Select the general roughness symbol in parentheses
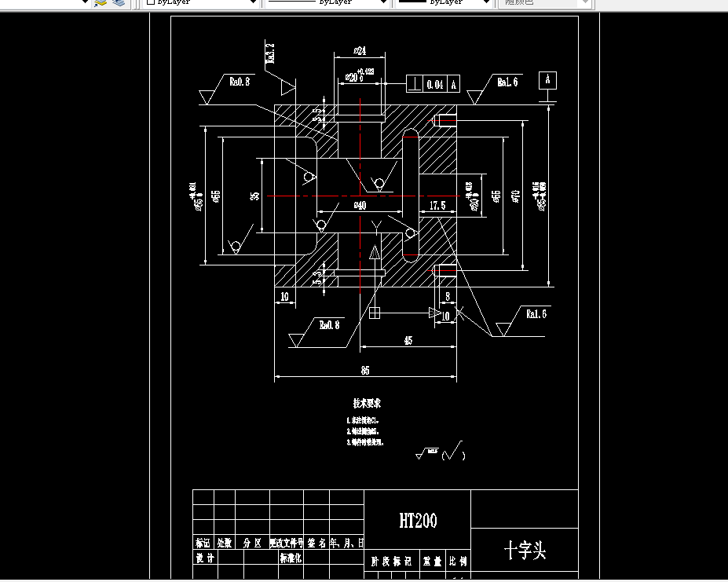 [x=454, y=451]
